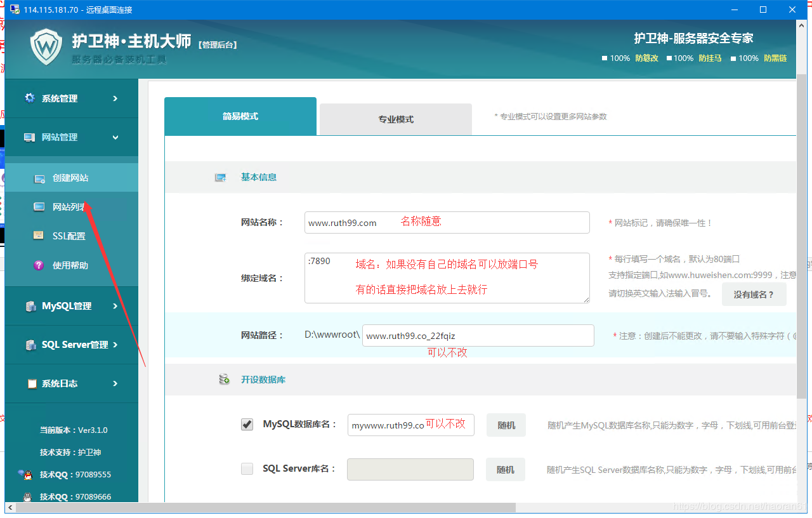Click the 系统管理 gear icon
The height and width of the screenshot is (518, 812).
30,98
